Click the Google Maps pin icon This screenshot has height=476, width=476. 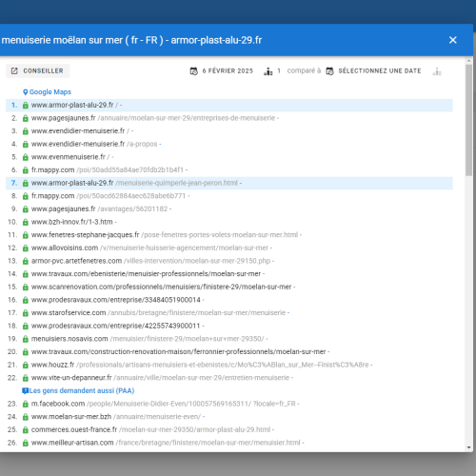pos(26,92)
